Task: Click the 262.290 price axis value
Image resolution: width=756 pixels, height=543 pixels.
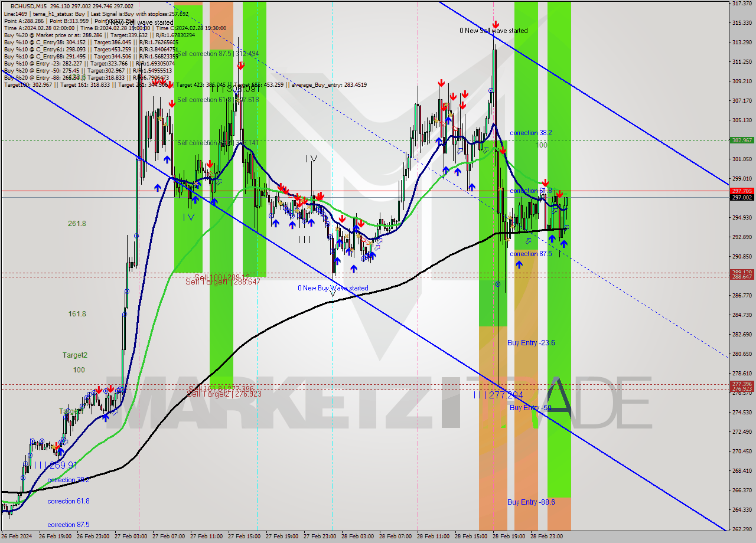Action: pyautogui.click(x=742, y=529)
